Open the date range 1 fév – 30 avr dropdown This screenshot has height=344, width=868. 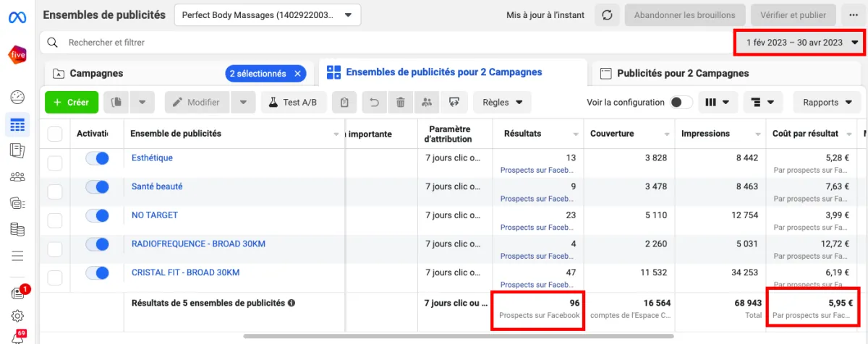click(x=799, y=43)
